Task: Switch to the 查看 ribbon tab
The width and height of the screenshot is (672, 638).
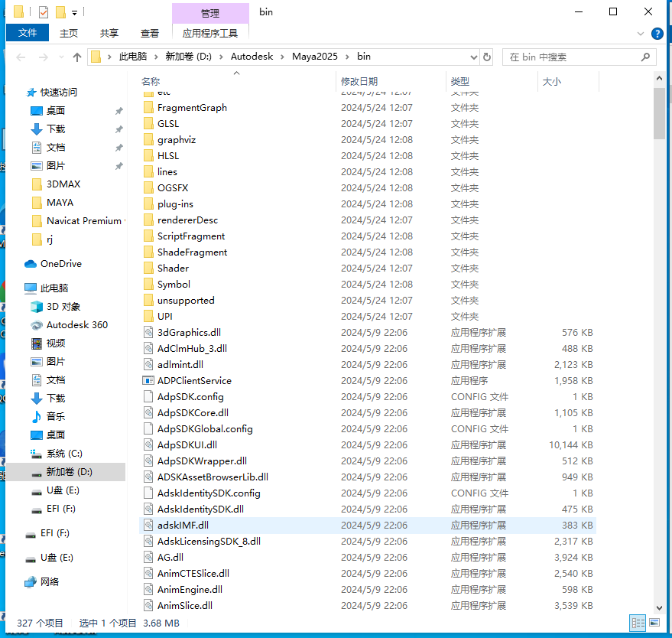Action: point(150,33)
